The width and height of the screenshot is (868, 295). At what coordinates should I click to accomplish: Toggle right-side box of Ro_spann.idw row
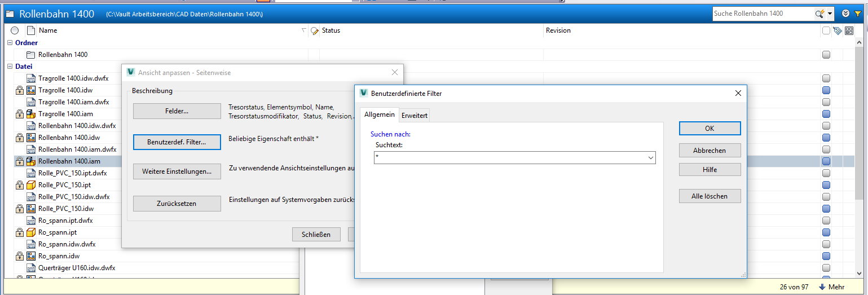pyautogui.click(x=826, y=256)
